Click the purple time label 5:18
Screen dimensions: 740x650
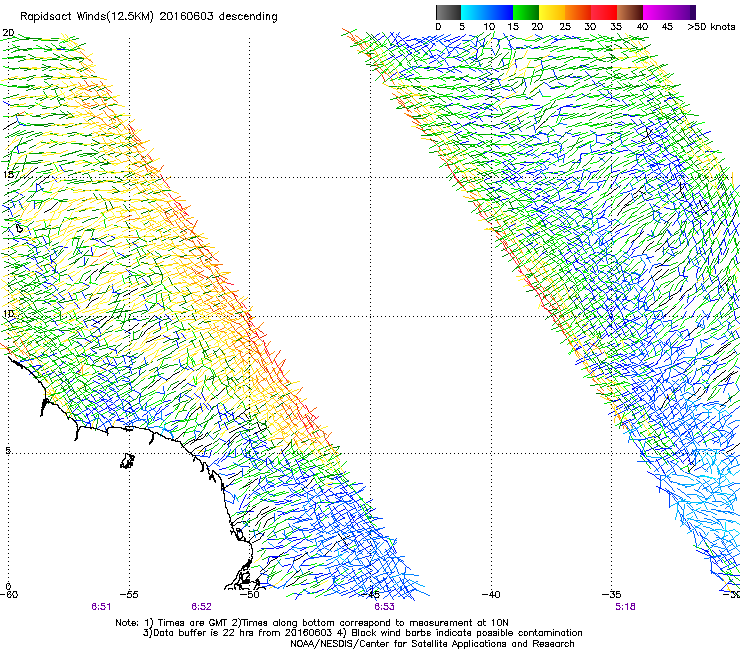tap(625, 607)
